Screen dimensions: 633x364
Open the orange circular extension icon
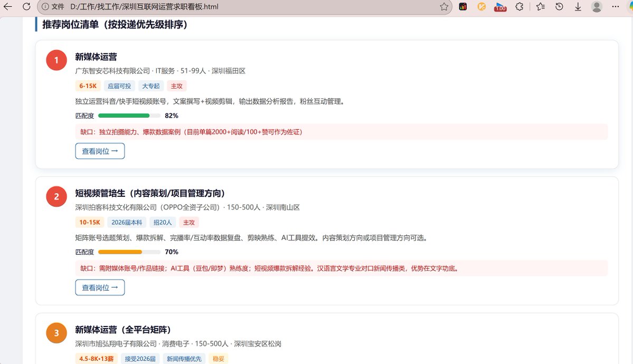tap(481, 7)
